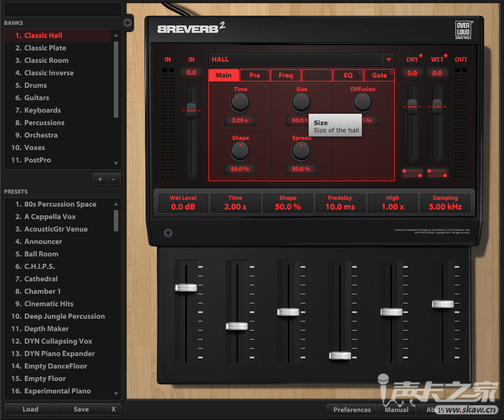Enable the EQ tab's circle toggle
Image resolution: width=504 pixels, height=420 pixels.
click(360, 72)
